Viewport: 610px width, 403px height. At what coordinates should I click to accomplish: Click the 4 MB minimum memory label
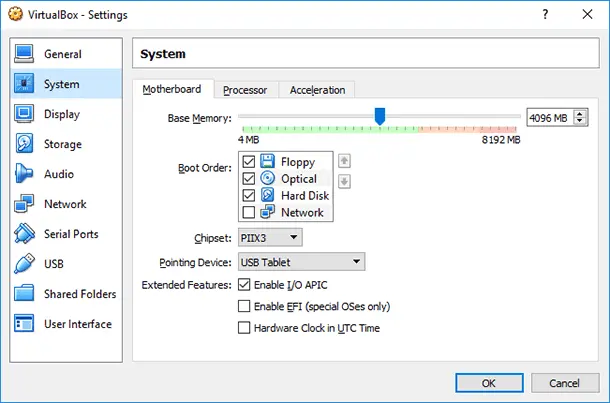coord(249,140)
